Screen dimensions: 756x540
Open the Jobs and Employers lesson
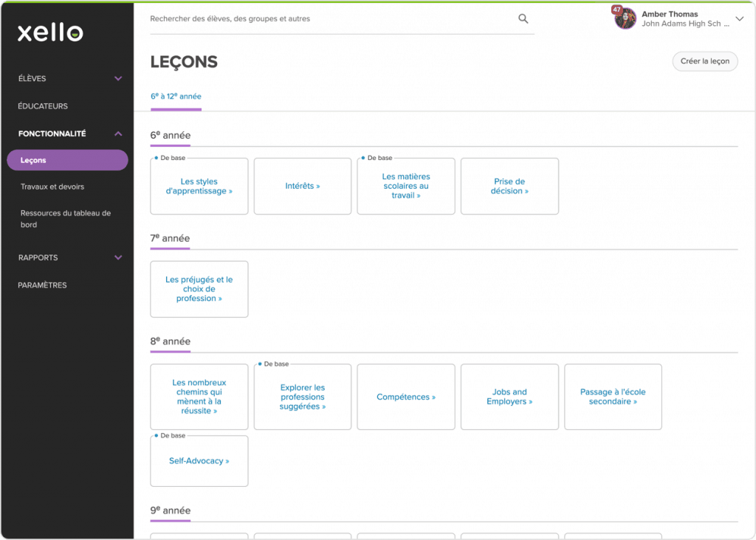click(509, 396)
